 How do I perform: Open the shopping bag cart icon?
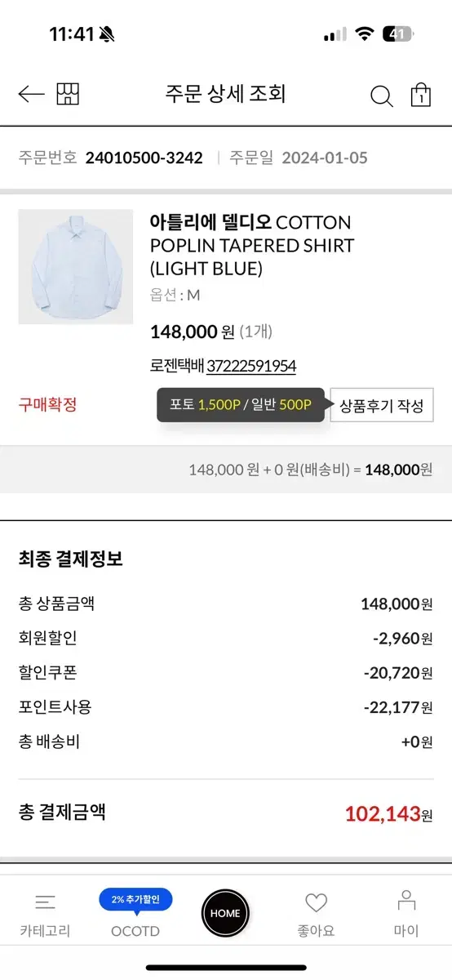(x=421, y=95)
